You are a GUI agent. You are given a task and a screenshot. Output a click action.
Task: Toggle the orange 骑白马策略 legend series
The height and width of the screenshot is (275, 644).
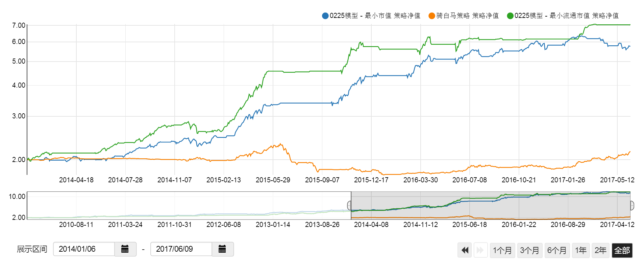(x=464, y=16)
